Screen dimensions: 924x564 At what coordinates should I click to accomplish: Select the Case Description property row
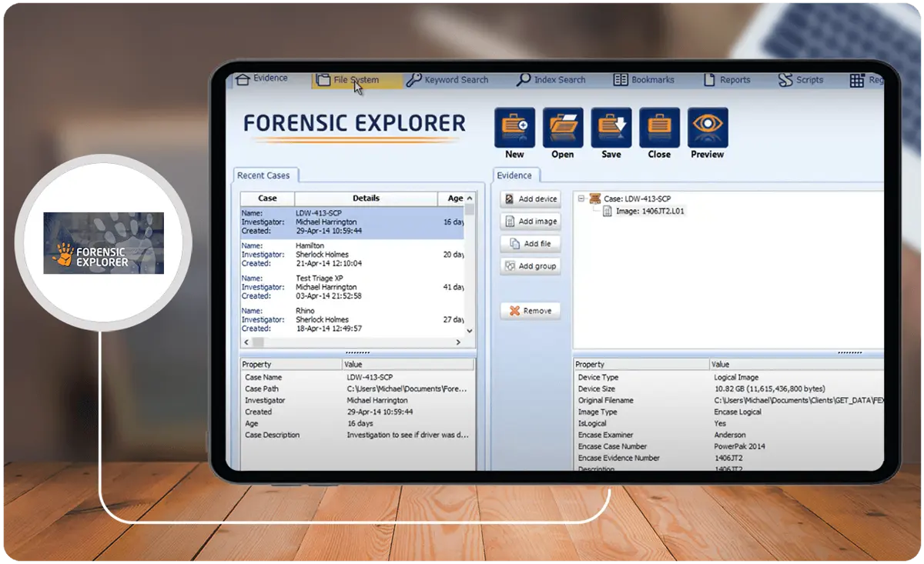(x=357, y=436)
